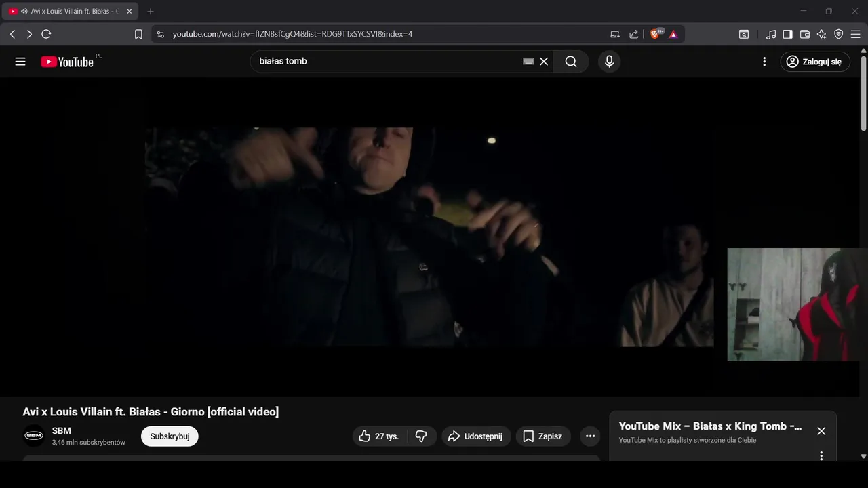Screen dimensions: 868x488
Task: Open the Brave Wallet icon
Action: click(x=805, y=34)
